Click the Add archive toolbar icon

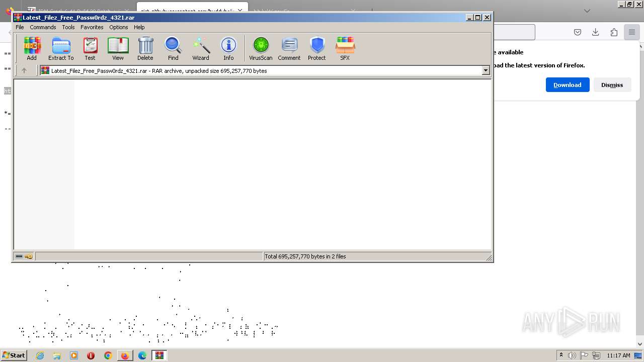coord(32,49)
